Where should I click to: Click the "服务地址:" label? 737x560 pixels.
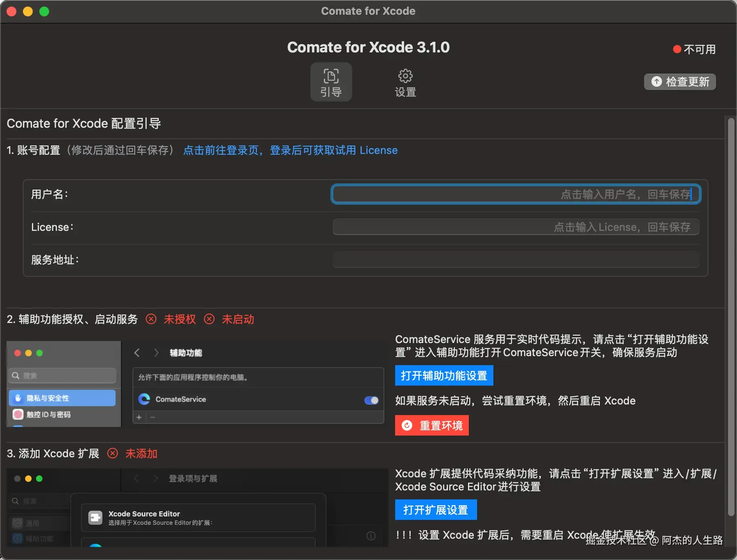tap(55, 260)
